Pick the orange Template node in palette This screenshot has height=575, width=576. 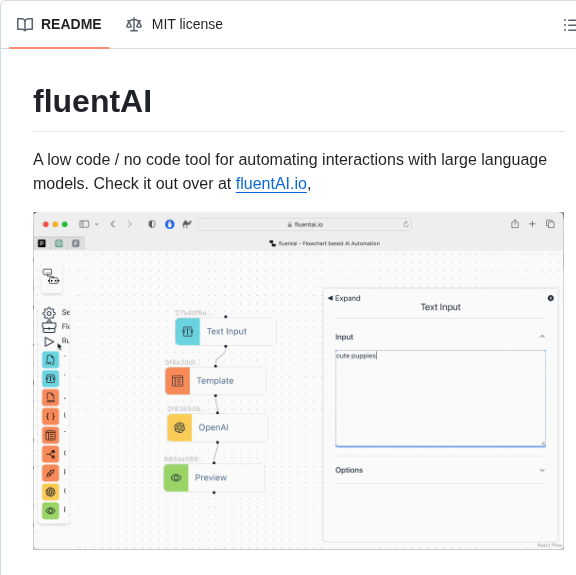tap(50, 435)
